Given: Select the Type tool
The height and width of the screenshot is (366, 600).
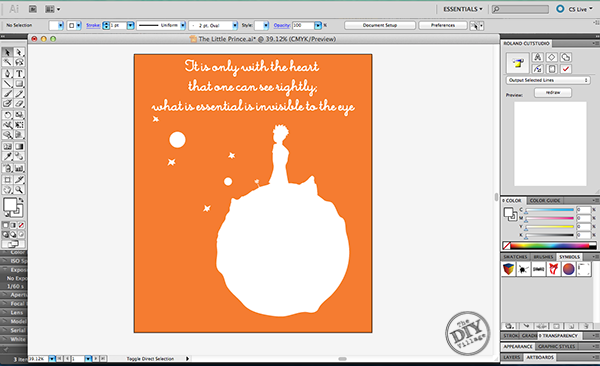Looking at the screenshot, I should click(19, 74).
